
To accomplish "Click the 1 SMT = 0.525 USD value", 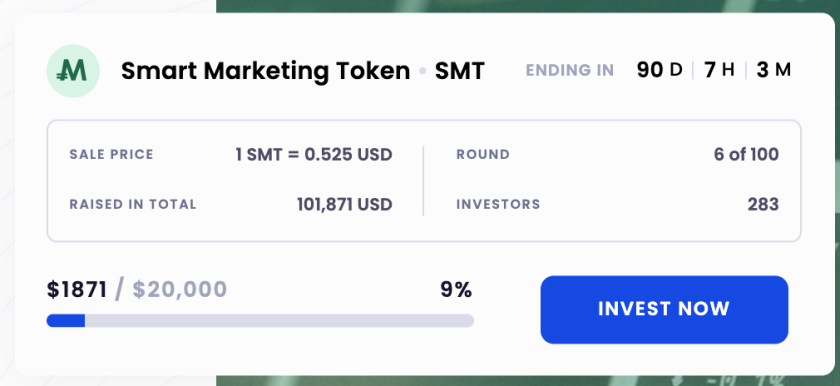I will pyautogui.click(x=314, y=155).
